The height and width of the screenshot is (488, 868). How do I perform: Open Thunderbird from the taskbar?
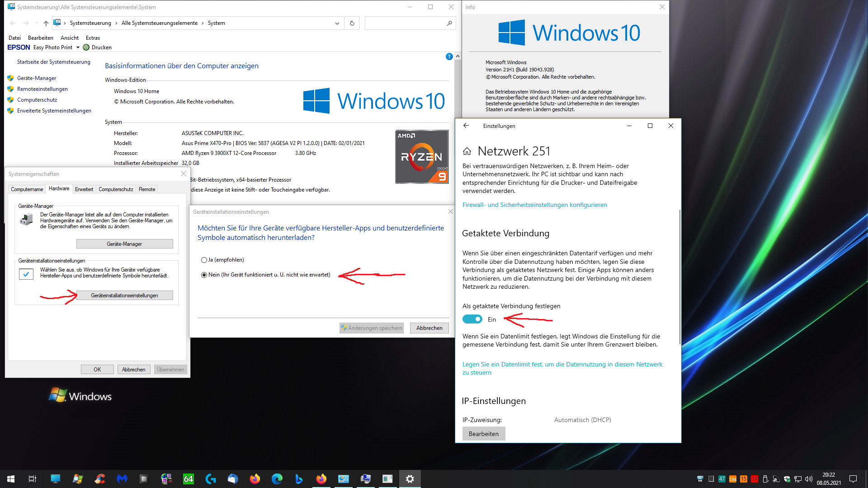point(233,479)
